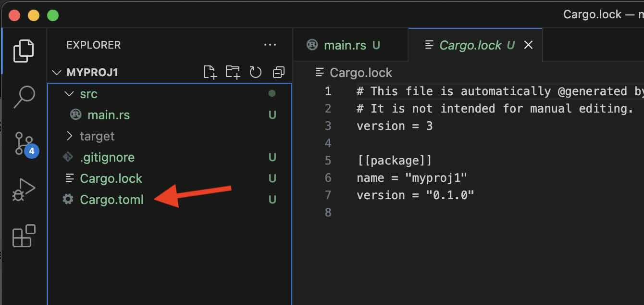Open the Extensions view icon

[x=24, y=236]
